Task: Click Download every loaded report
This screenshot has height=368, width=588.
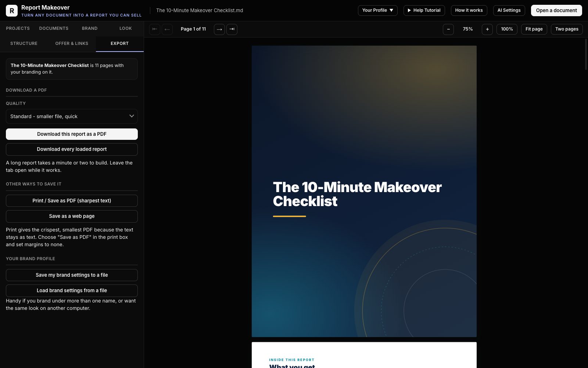Action: (72, 149)
